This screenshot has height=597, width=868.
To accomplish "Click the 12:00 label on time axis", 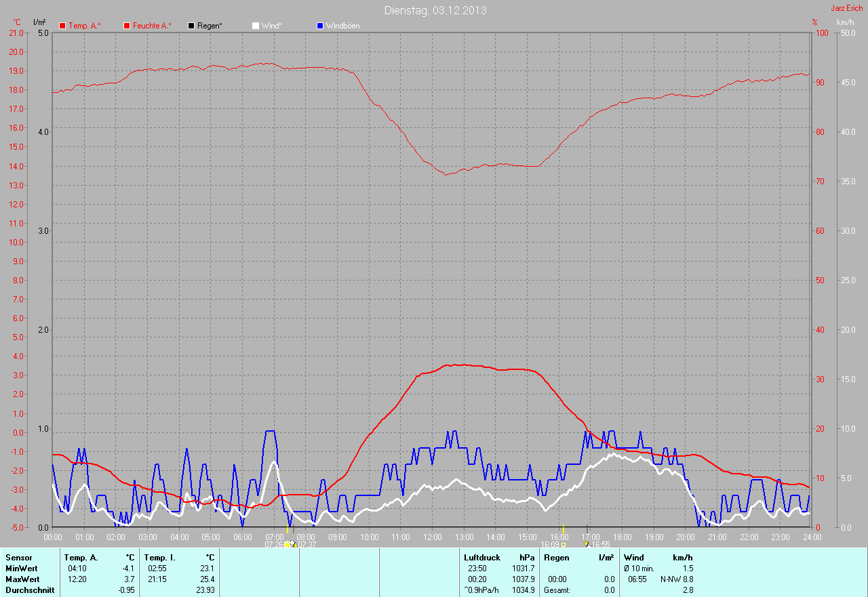I will [432, 537].
